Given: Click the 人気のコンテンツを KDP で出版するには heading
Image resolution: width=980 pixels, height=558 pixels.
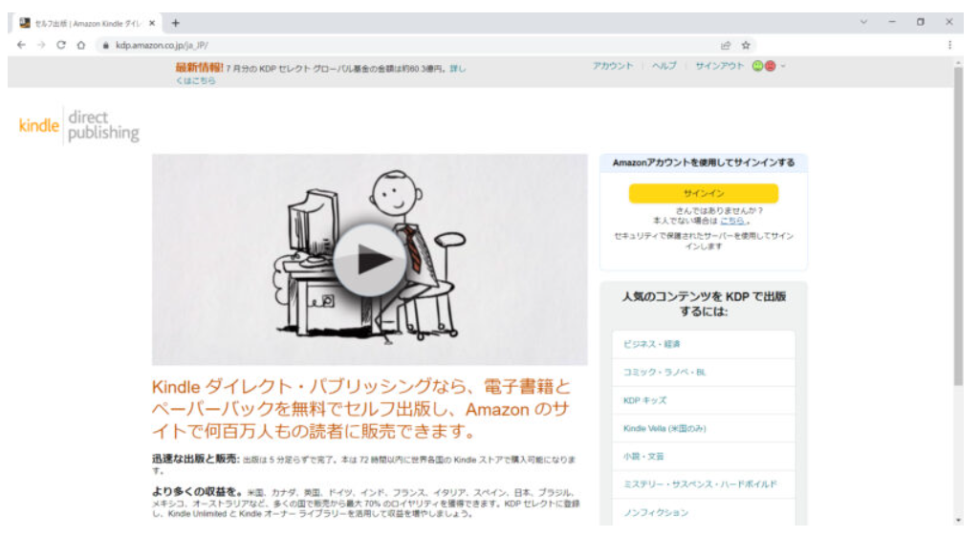Looking at the screenshot, I should click(703, 304).
